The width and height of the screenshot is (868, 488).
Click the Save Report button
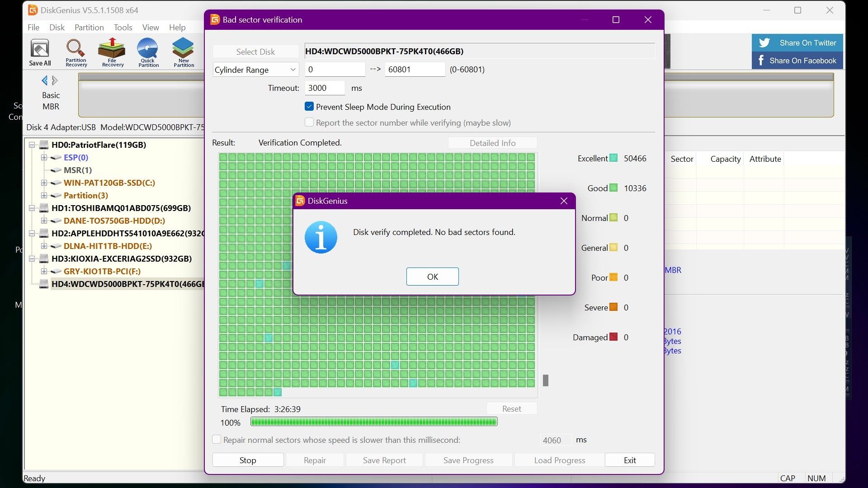[384, 460]
